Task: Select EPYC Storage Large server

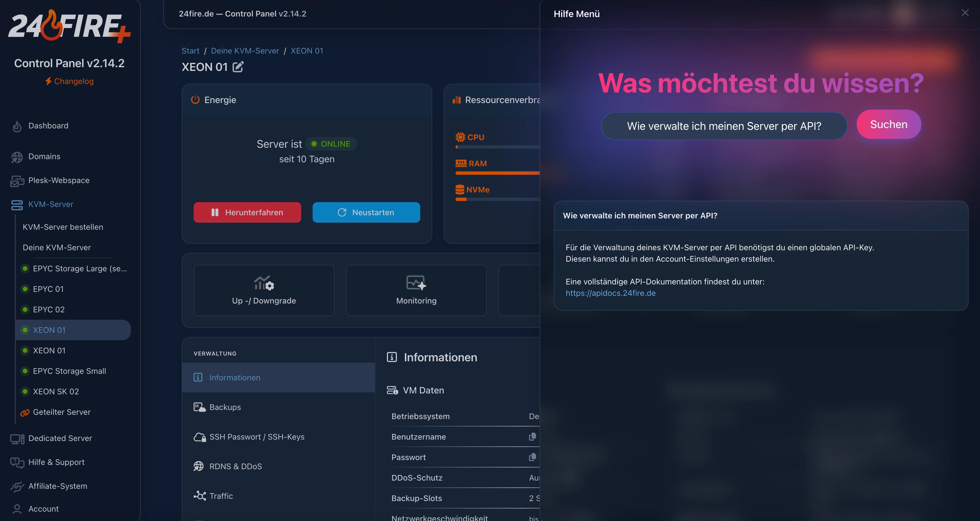Action: tap(74, 268)
